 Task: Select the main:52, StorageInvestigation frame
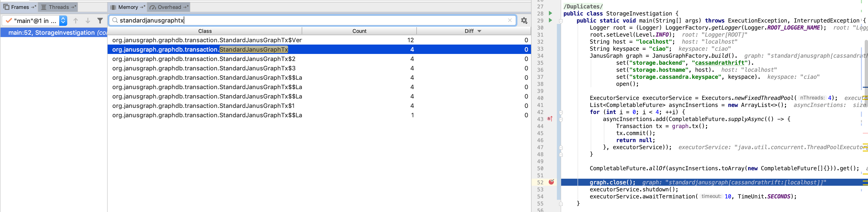tap(54, 33)
